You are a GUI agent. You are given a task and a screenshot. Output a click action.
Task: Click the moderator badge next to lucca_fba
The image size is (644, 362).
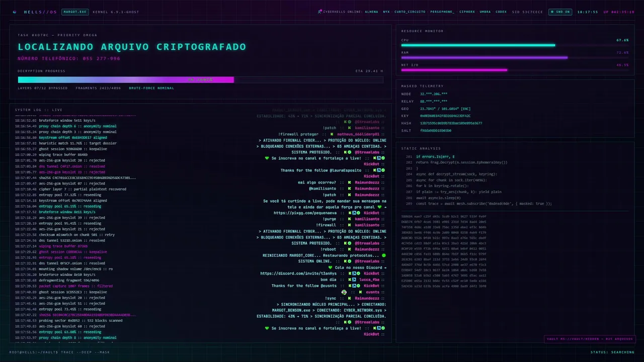click(x=354, y=280)
